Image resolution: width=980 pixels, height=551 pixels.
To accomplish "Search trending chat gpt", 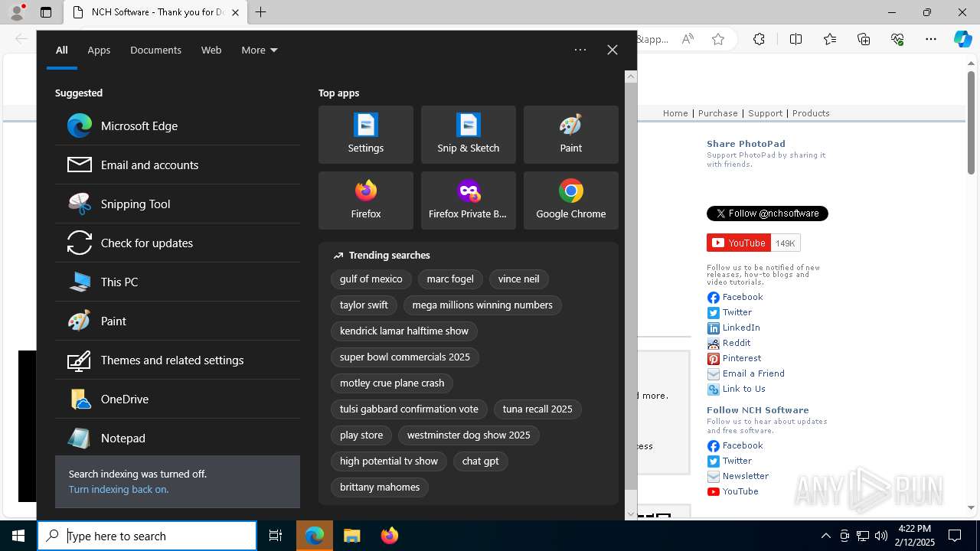I will pos(481,461).
